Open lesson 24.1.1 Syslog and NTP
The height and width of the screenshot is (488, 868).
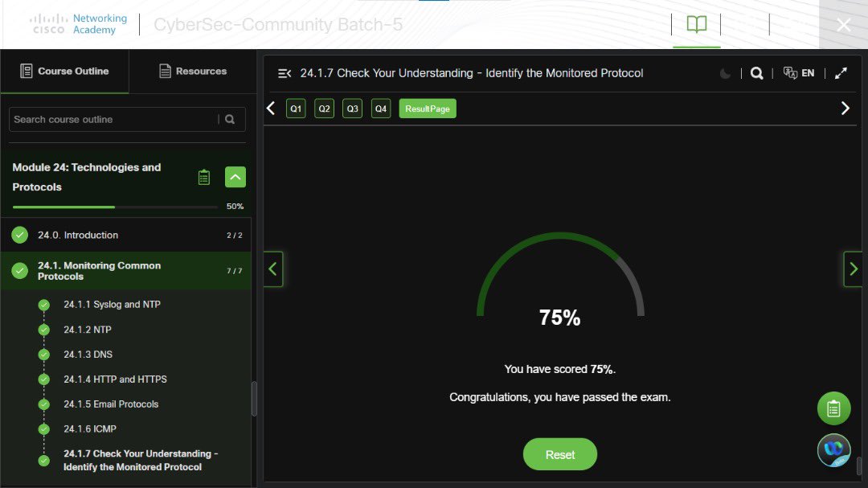point(112,304)
